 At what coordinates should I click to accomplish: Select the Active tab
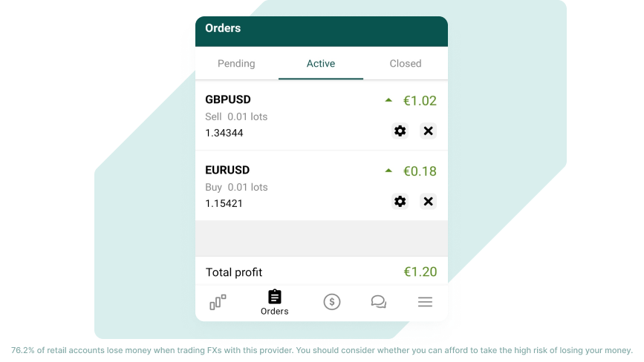(x=321, y=64)
